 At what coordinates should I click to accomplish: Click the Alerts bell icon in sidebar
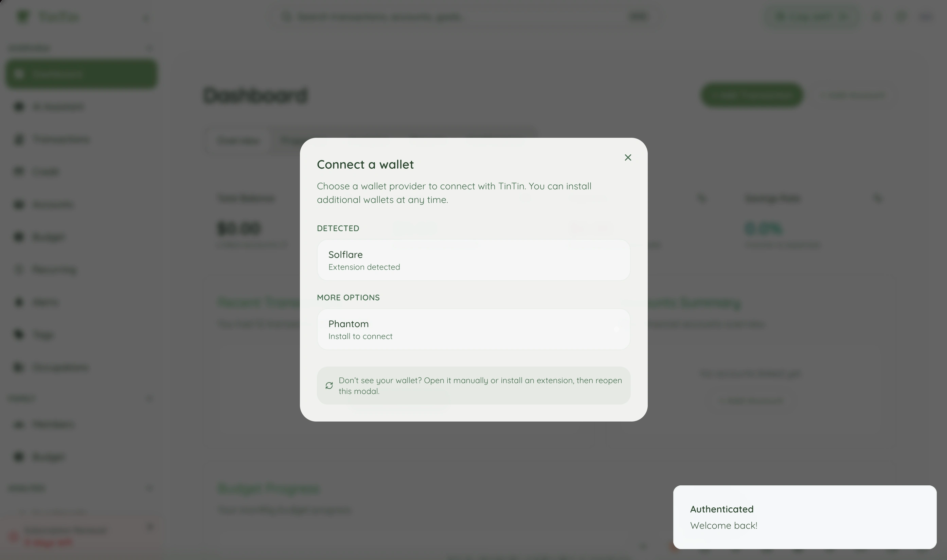coord(18,302)
